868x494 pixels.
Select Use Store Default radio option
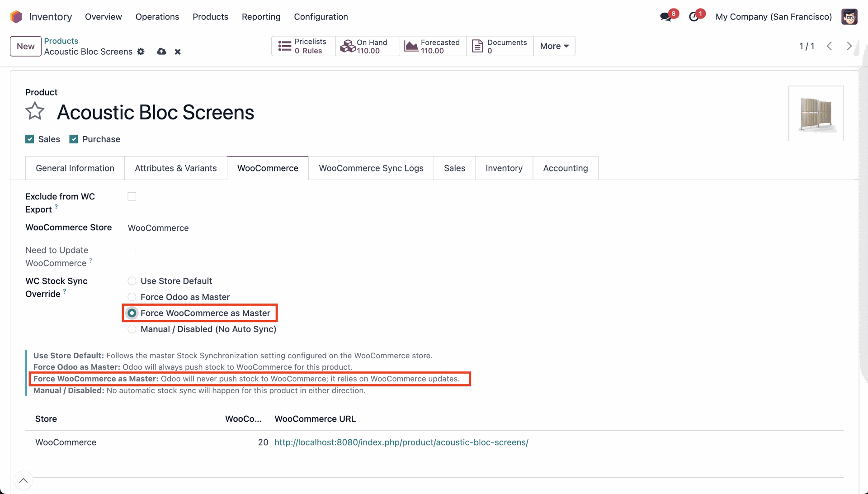[x=132, y=281]
